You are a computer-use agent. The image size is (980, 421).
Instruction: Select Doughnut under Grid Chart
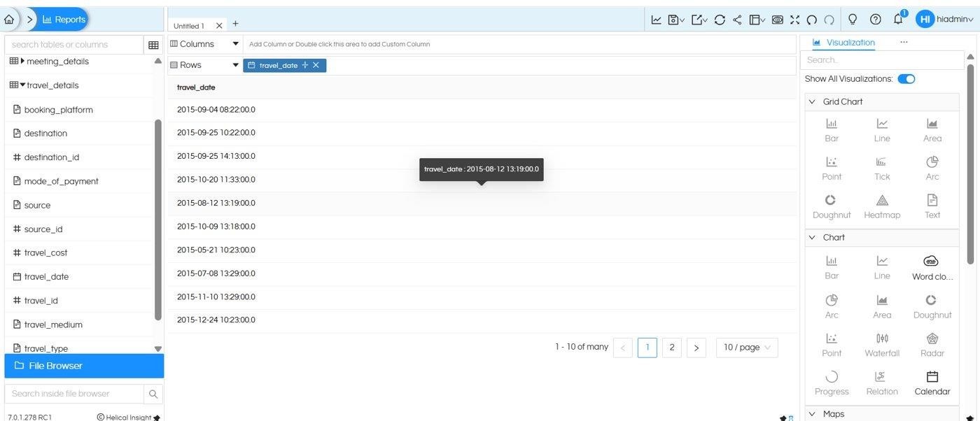(x=832, y=207)
